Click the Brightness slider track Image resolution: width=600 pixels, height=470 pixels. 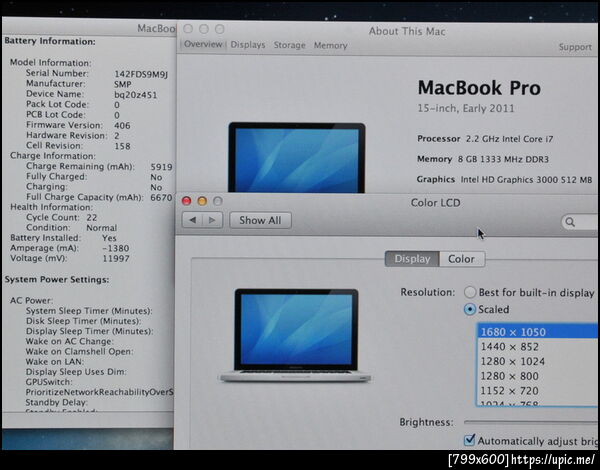(x=530, y=422)
